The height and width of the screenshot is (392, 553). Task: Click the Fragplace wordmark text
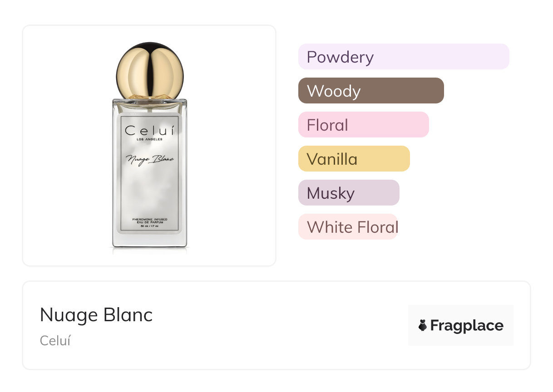[x=467, y=325]
